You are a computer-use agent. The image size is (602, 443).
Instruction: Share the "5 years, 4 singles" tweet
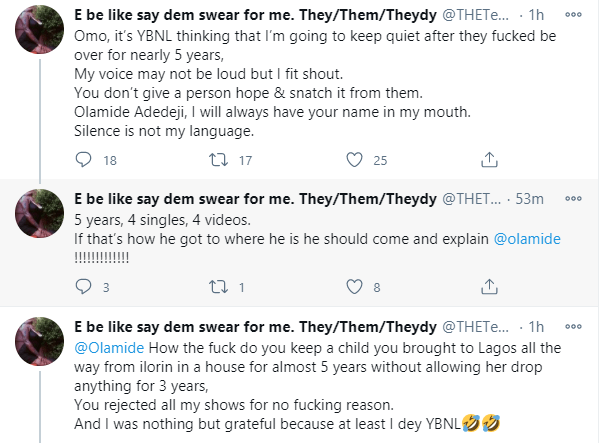pos(490,288)
